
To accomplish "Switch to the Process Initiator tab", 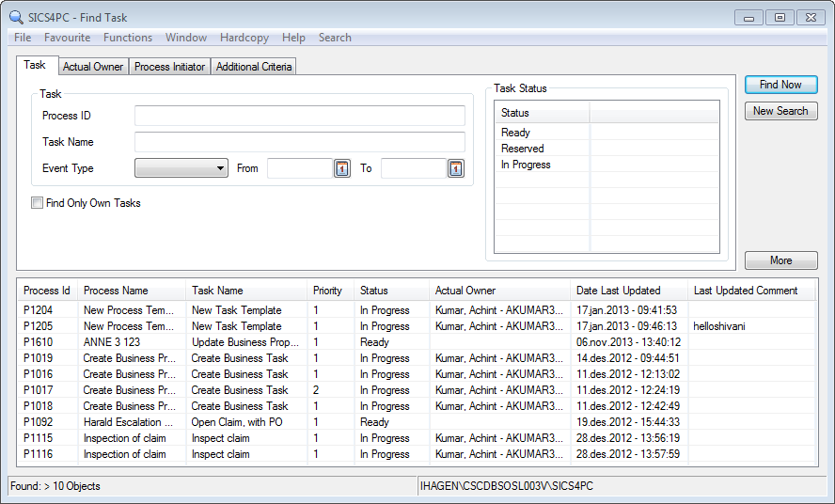I will pos(170,67).
